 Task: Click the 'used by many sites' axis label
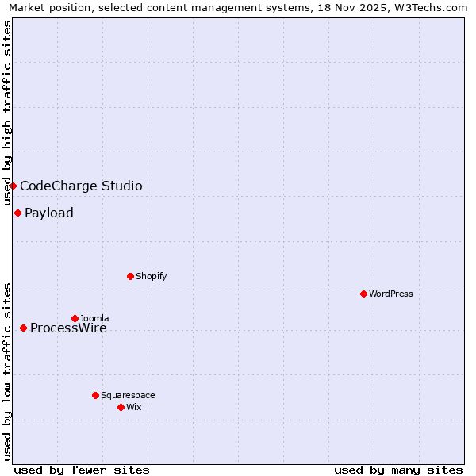coord(398,470)
